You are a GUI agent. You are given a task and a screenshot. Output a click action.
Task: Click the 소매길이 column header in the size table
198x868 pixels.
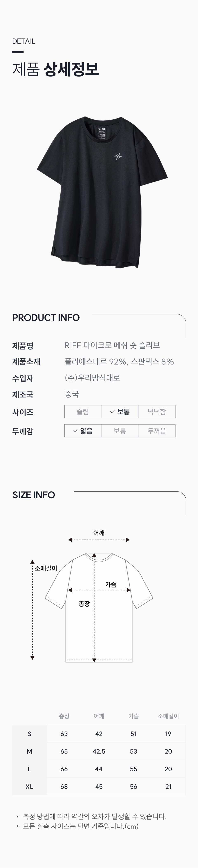168,716
